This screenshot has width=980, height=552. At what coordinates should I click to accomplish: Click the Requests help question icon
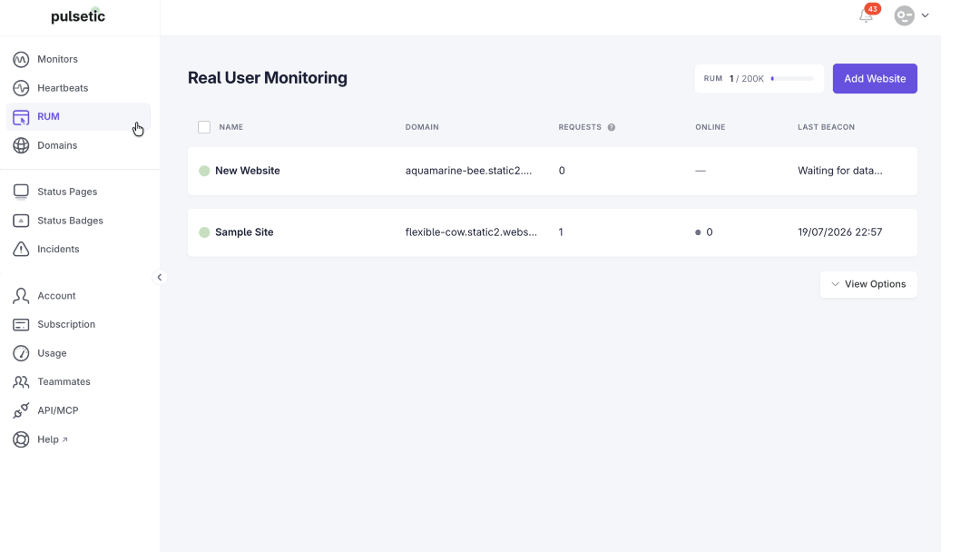(612, 127)
